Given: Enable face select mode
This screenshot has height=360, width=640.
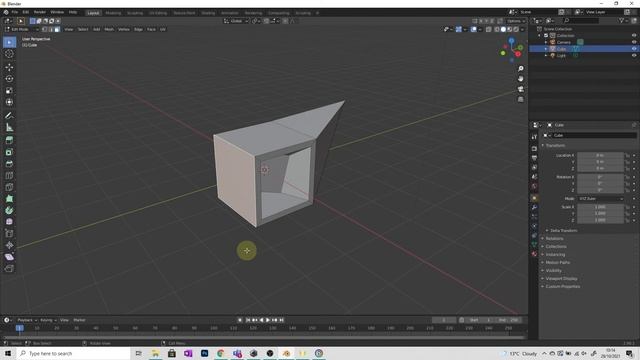Looking at the screenshot, I should coord(57,29).
